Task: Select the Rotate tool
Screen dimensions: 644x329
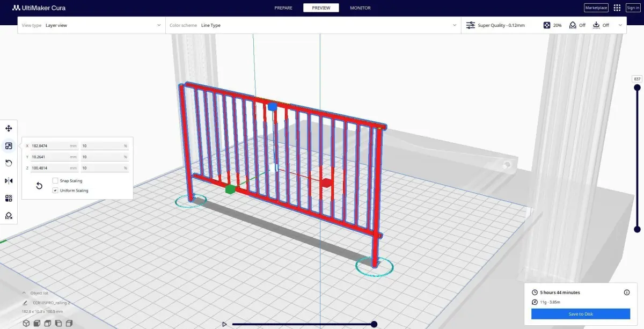Action: pyautogui.click(x=9, y=163)
